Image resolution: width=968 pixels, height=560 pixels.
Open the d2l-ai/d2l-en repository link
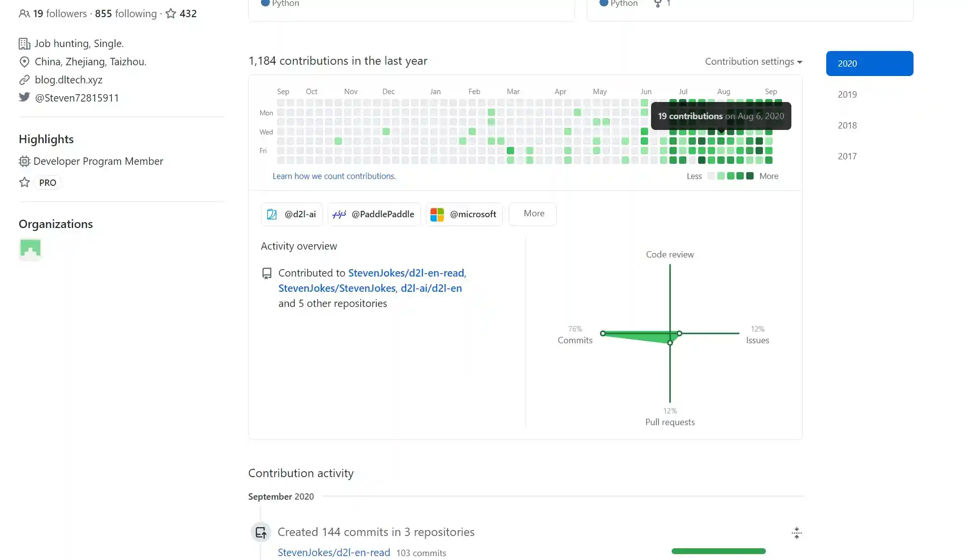tap(431, 288)
